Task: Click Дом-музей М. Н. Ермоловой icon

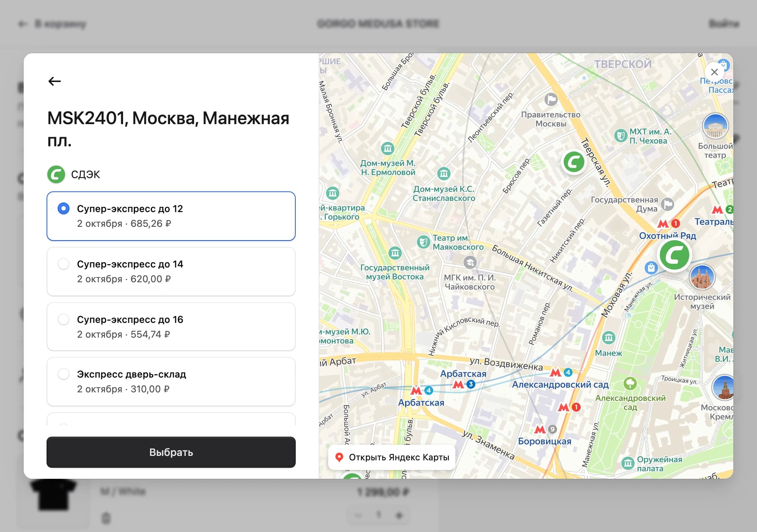Action: (387, 149)
